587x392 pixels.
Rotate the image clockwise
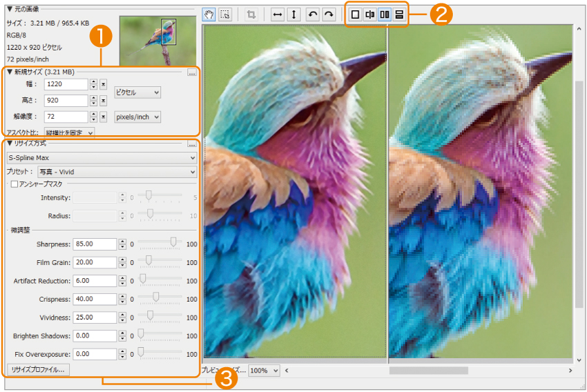click(x=329, y=14)
